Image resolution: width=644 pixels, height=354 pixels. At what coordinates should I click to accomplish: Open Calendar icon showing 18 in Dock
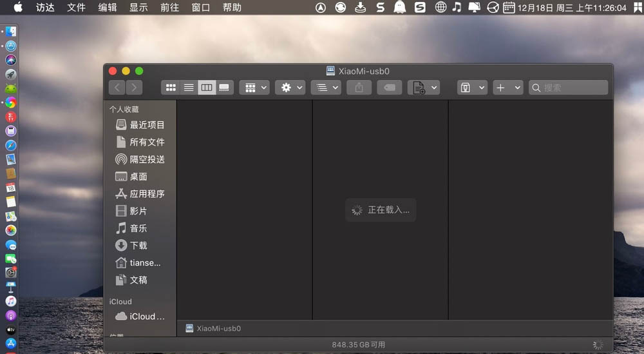(11, 188)
